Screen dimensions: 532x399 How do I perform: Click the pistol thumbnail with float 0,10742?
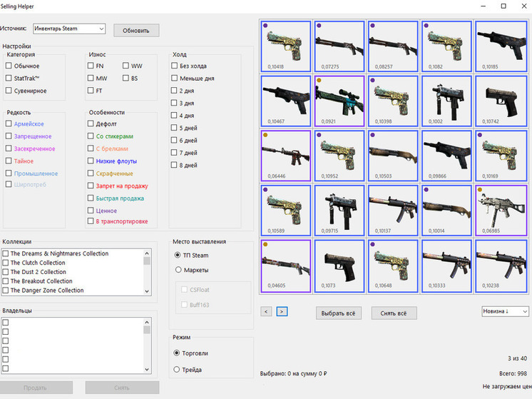[x=498, y=100]
